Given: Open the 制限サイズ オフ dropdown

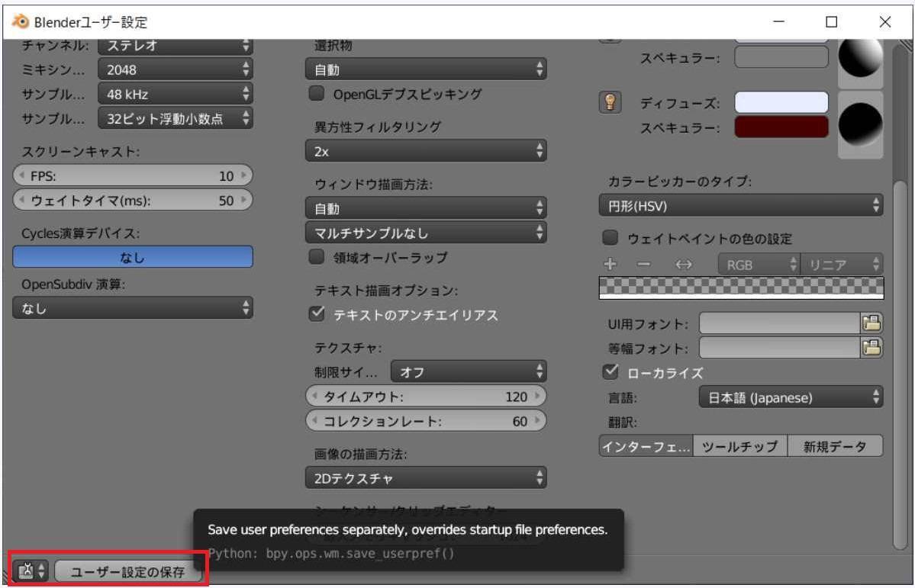Looking at the screenshot, I should [468, 371].
